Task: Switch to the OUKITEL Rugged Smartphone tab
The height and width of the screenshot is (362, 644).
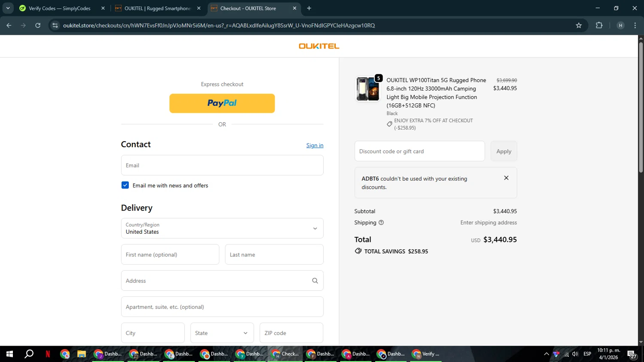Action: (157, 8)
